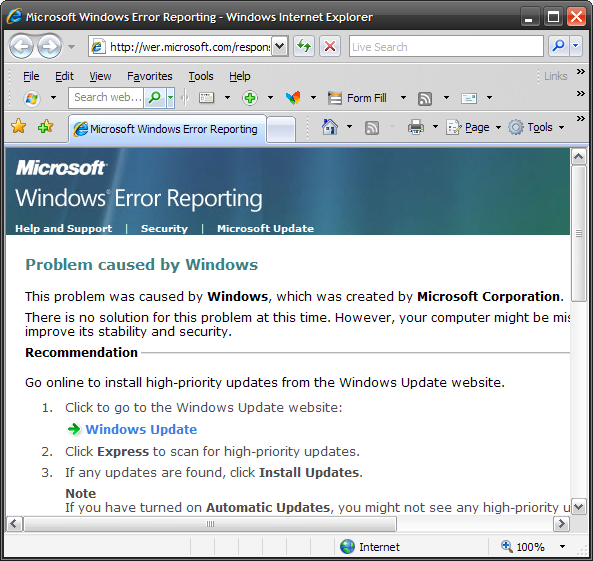Viewport: 593px width, 561px height.
Task: Open the Tools gear command menu
Action: point(536,127)
